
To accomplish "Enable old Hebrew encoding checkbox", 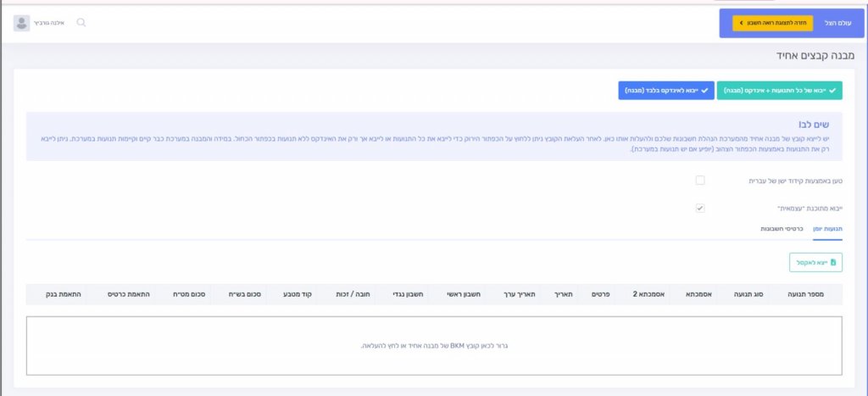I will point(700,181).
